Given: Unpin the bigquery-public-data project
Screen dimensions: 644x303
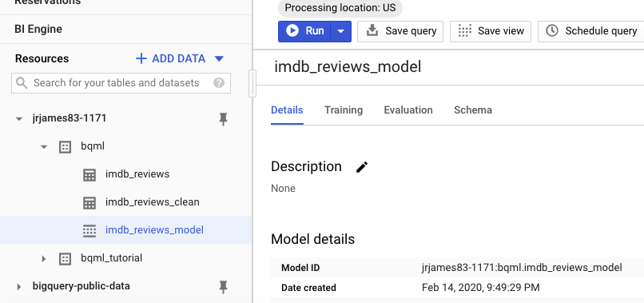Looking at the screenshot, I should click(223, 287).
